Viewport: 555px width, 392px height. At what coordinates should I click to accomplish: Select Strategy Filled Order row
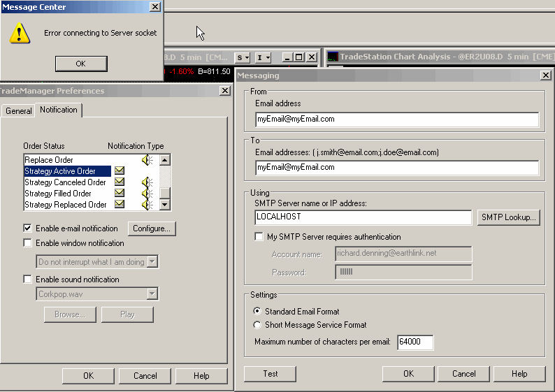click(67, 194)
